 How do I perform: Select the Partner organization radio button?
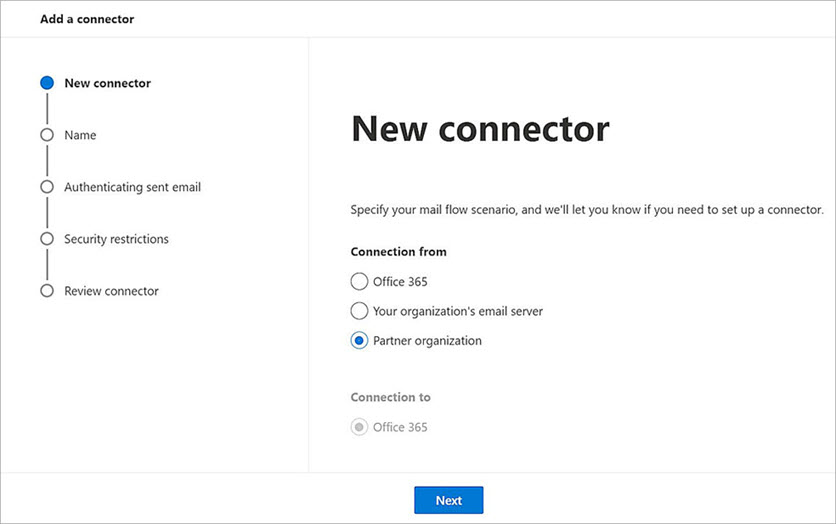tap(359, 341)
